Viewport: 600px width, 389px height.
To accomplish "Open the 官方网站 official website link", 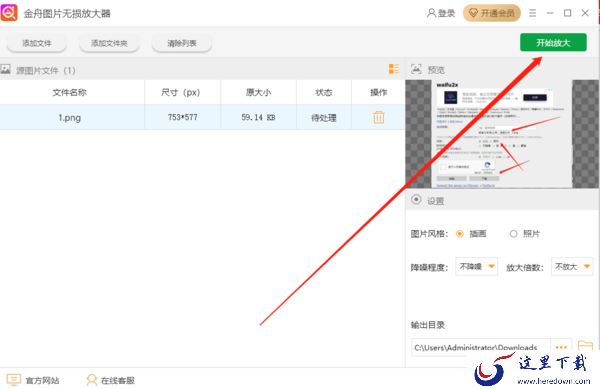I will click(x=33, y=380).
